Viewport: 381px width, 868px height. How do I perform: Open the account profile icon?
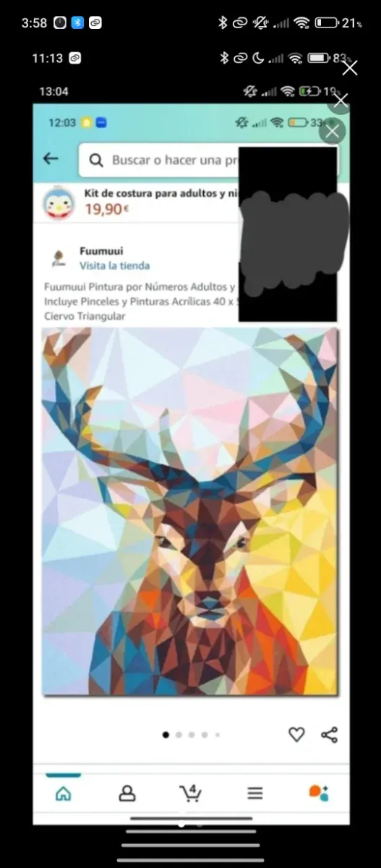(x=127, y=793)
